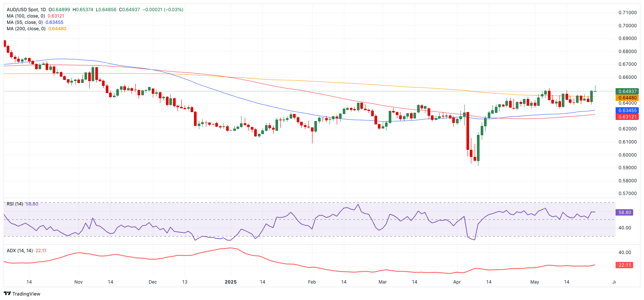The image size is (644, 300).
Task: Select the RSI (14) indicator label
Action: click(15, 204)
